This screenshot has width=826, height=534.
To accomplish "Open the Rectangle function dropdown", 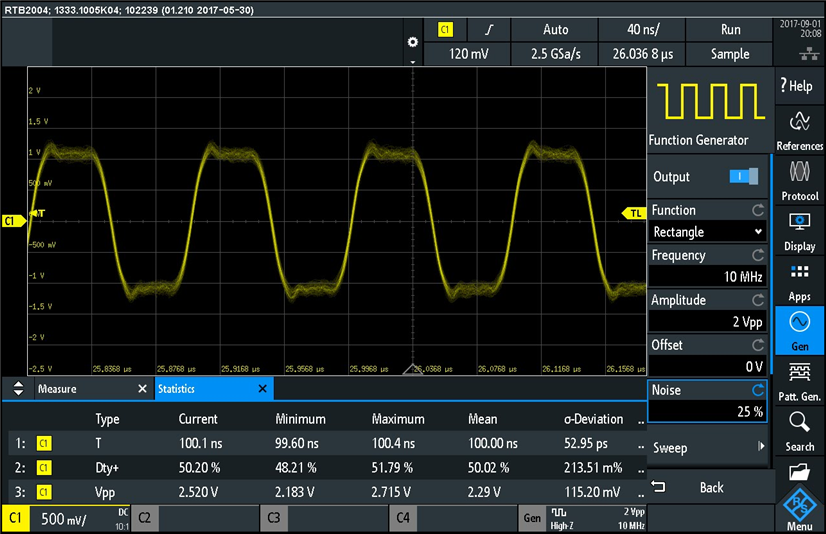I will pos(707,232).
